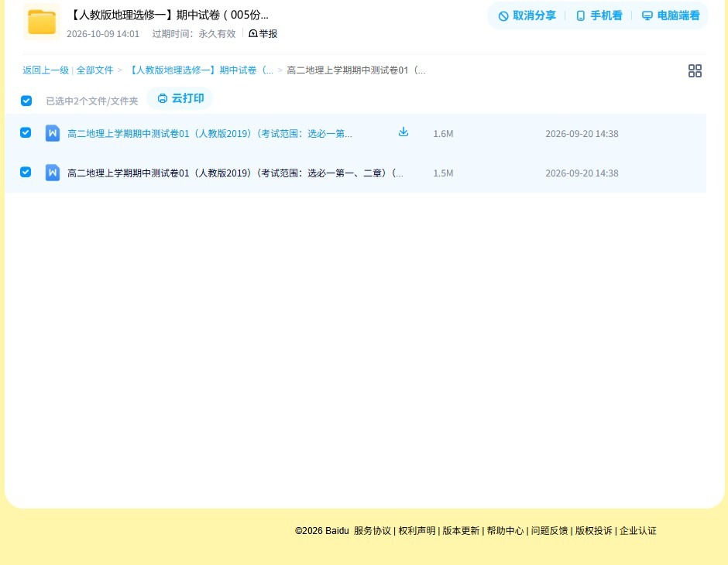Viewport: 728px width, 565px height.
Task: Open the 1.6M 高二地理上学期期中测试卷01 file name
Action: coord(209,134)
